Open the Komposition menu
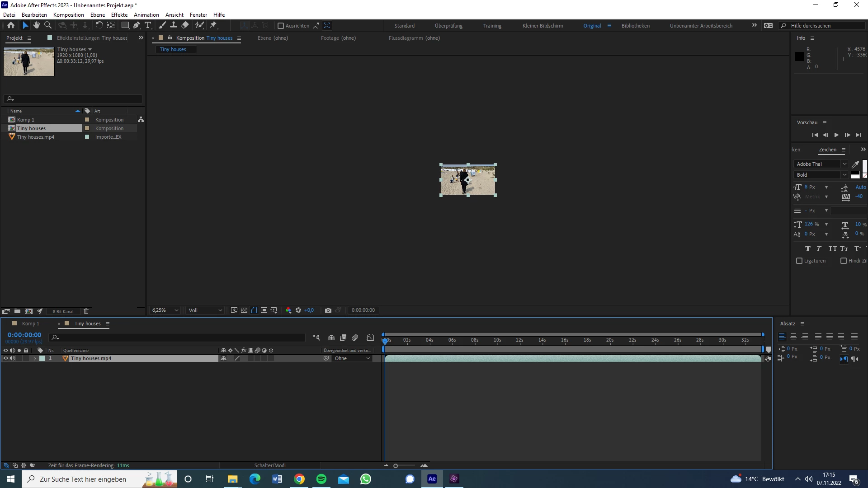The width and height of the screenshot is (868, 488). (x=68, y=14)
